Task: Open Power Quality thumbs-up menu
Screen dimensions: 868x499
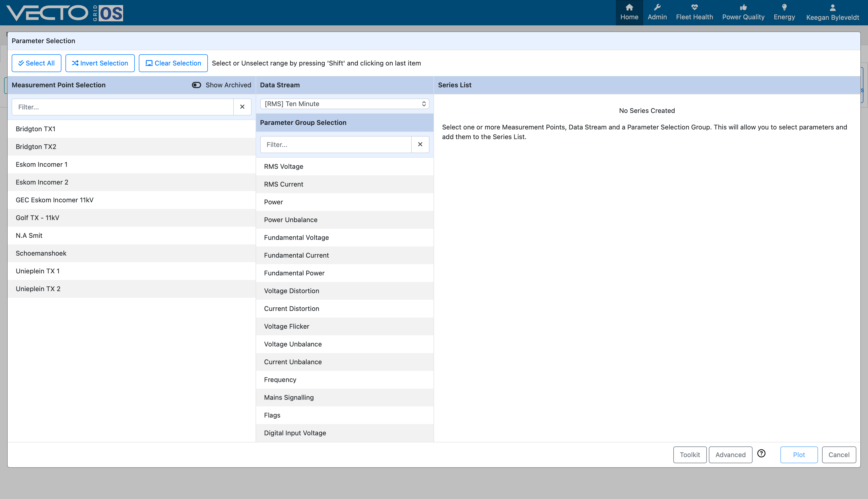Action: pyautogui.click(x=743, y=12)
